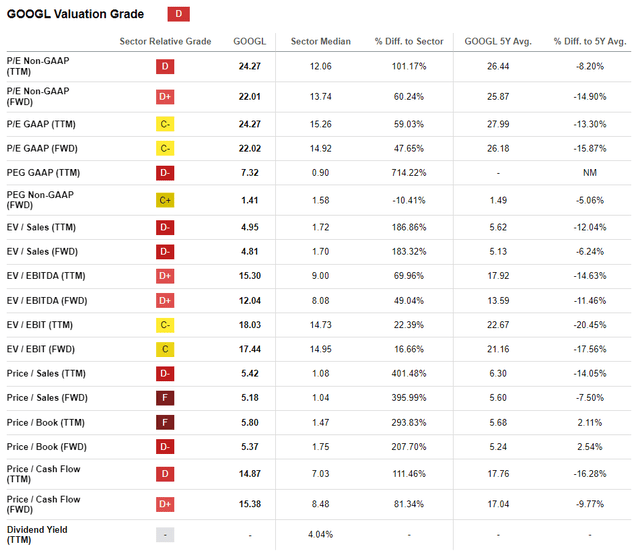Click the D- grade badge for PEG GAAP (TTM)

pyautogui.click(x=165, y=172)
